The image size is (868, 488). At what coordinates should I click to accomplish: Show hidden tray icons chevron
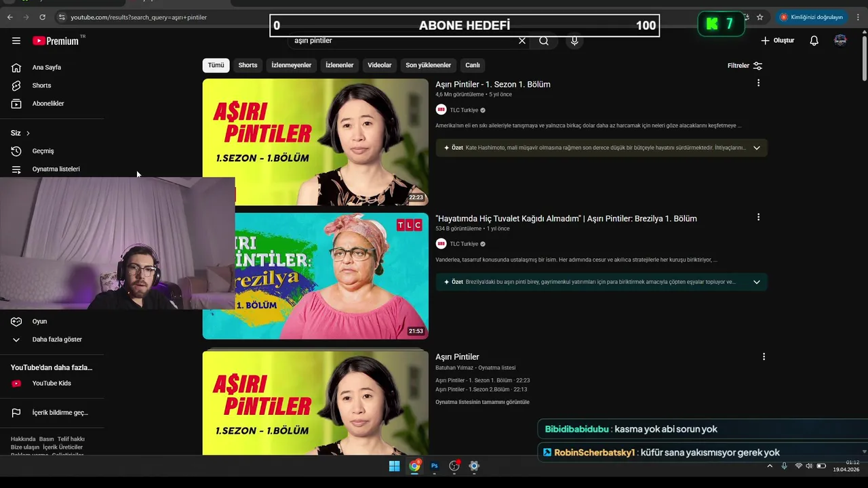770,466
